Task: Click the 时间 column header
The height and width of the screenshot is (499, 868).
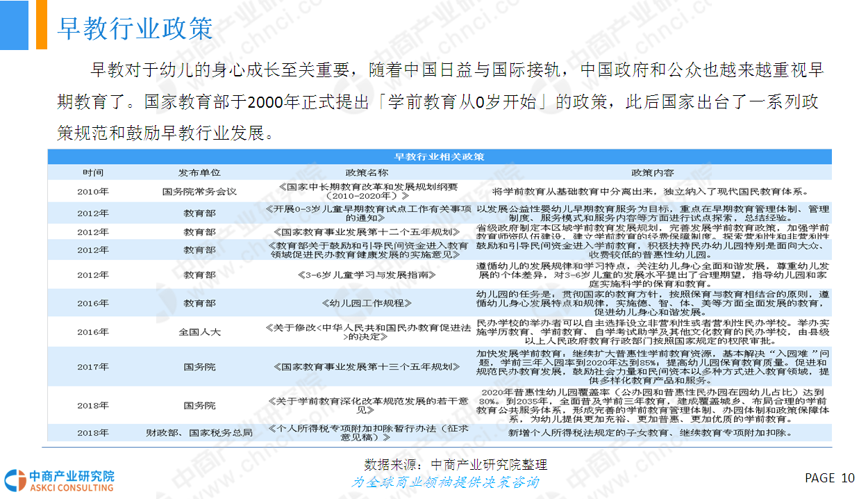Action: coord(93,172)
